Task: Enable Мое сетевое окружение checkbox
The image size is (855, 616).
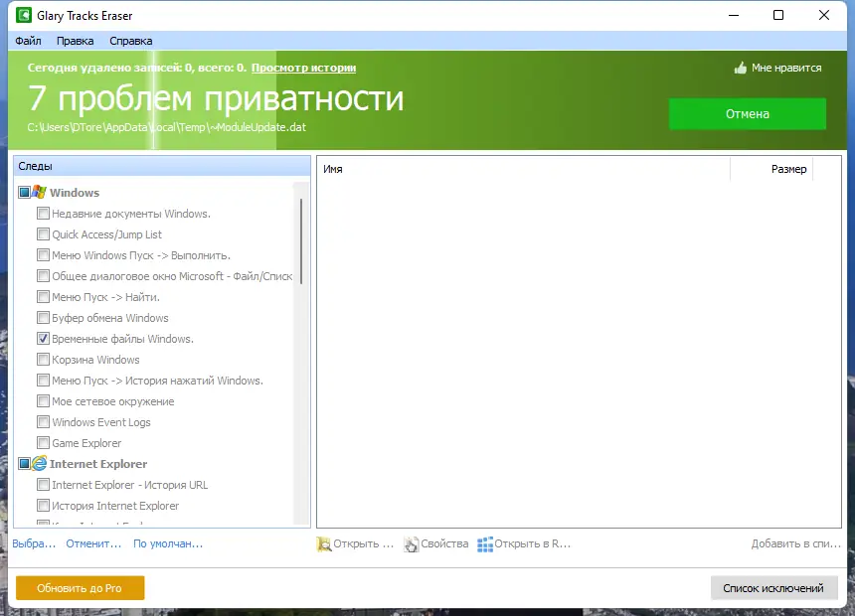Action: tap(43, 401)
